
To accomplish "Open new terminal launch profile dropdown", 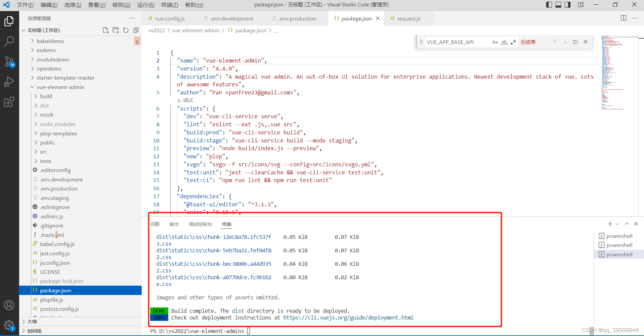I will point(617,224).
